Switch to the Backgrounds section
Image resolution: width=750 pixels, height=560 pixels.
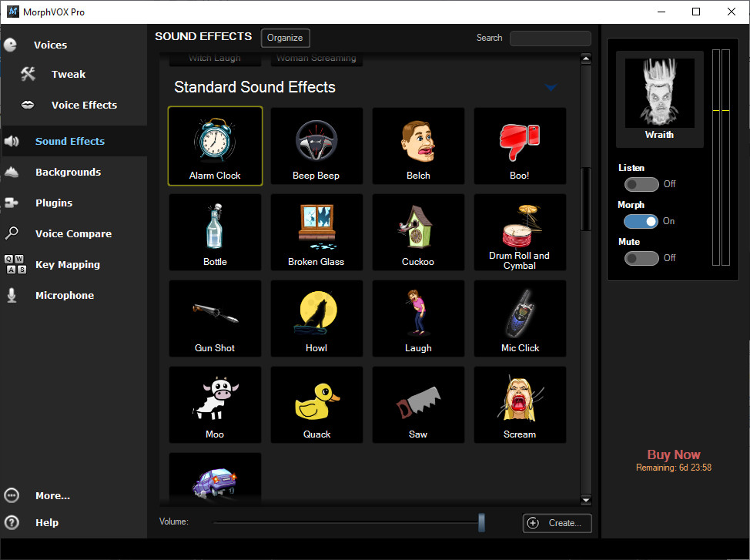point(68,172)
